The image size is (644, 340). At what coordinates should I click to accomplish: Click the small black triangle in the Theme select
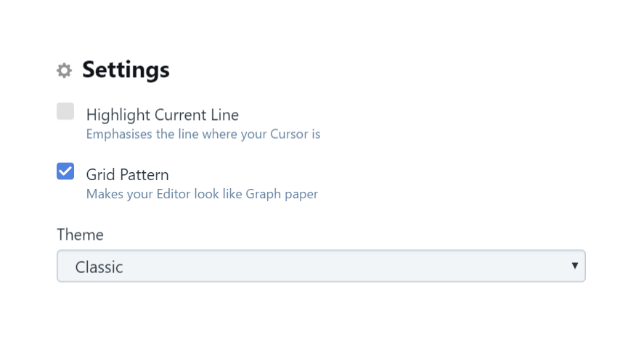pos(575,266)
